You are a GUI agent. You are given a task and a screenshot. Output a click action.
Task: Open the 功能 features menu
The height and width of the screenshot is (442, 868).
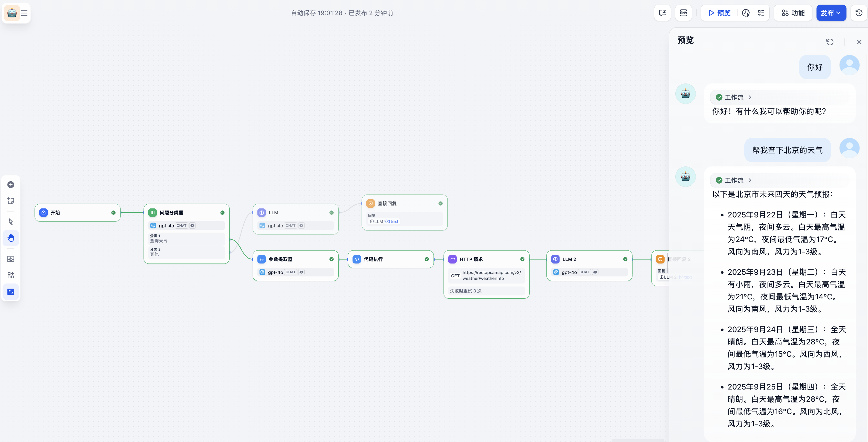[x=793, y=13]
